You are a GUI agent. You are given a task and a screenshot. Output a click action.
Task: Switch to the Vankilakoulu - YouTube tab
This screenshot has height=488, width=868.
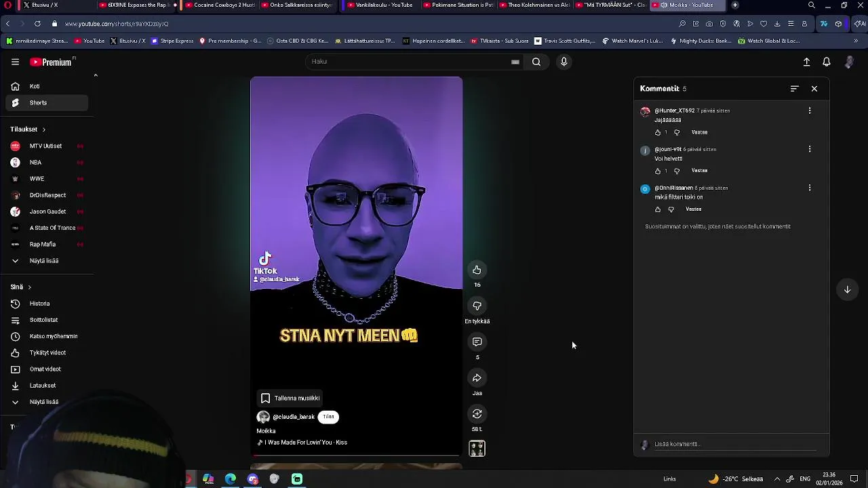tap(380, 5)
